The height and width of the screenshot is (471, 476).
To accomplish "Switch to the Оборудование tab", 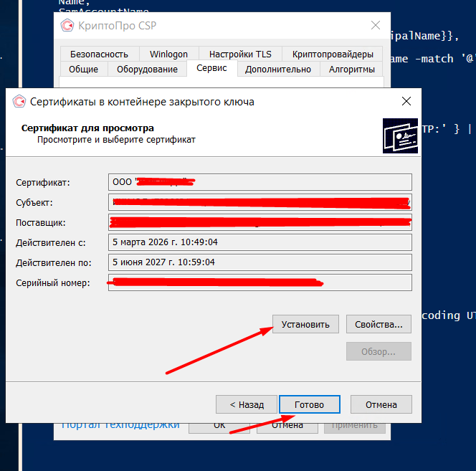I will click(x=147, y=69).
